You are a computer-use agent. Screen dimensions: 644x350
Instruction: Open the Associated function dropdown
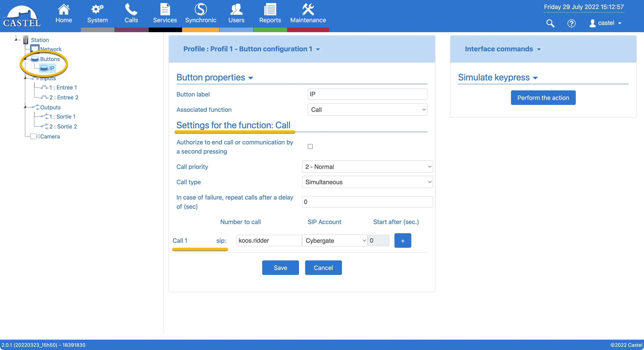(367, 110)
